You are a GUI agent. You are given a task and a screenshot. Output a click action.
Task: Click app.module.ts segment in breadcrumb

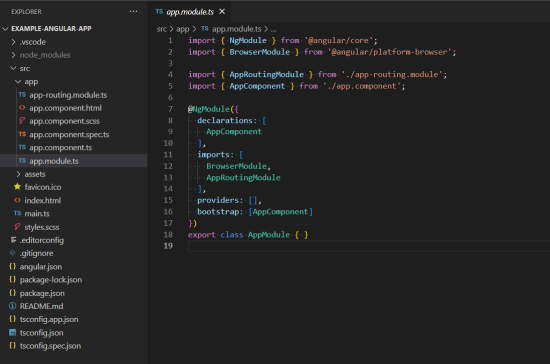236,29
